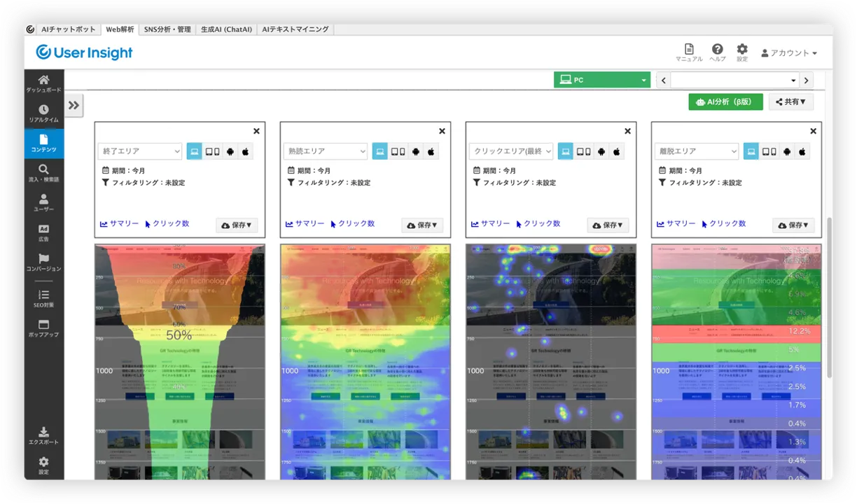Click the Help (ヘルプ) question mark icon
Image resolution: width=857 pixels, height=504 pixels.
click(717, 52)
